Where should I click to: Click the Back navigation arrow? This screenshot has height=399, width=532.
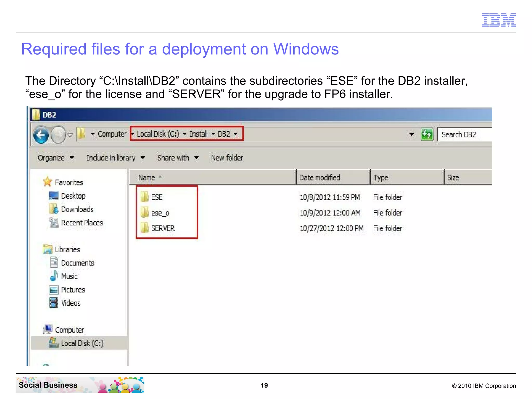tap(41, 135)
